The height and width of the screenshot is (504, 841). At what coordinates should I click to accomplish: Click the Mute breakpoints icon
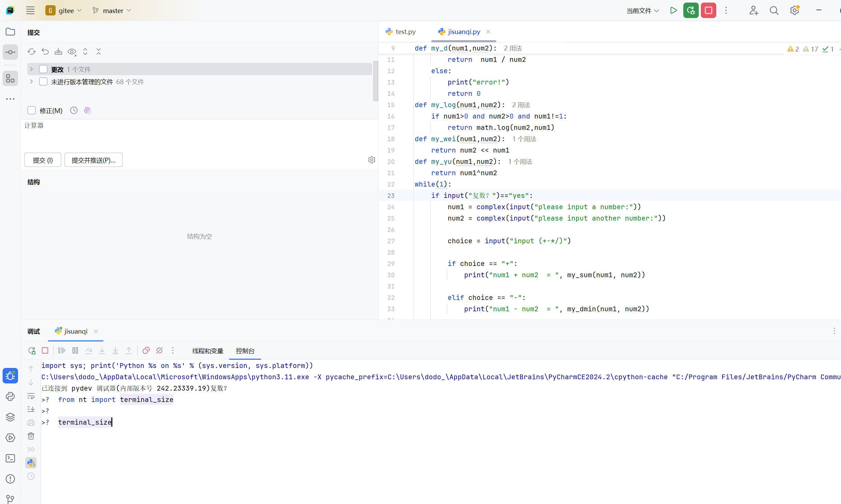point(159,350)
